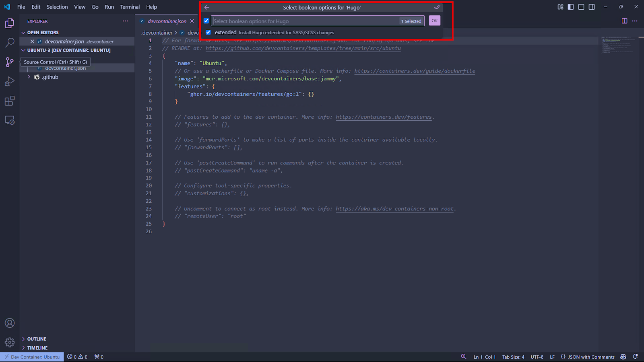The image size is (644, 362).
Task: Open the Edit menu
Action: click(36, 7)
